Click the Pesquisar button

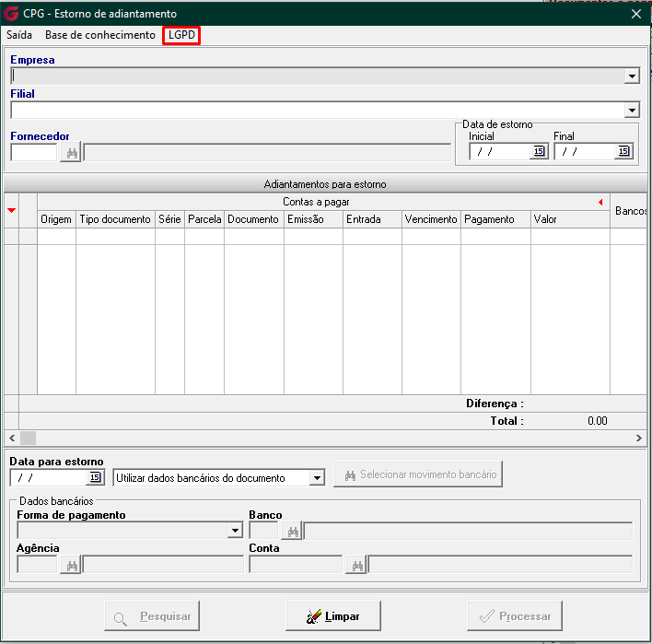[x=152, y=616]
